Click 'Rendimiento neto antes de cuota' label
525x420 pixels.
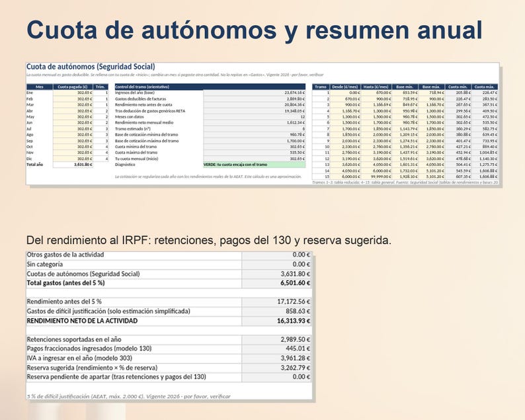[143, 105]
